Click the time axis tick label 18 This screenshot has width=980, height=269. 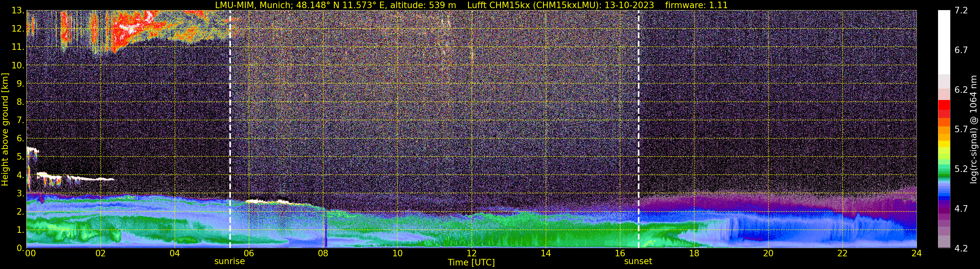[694, 253]
